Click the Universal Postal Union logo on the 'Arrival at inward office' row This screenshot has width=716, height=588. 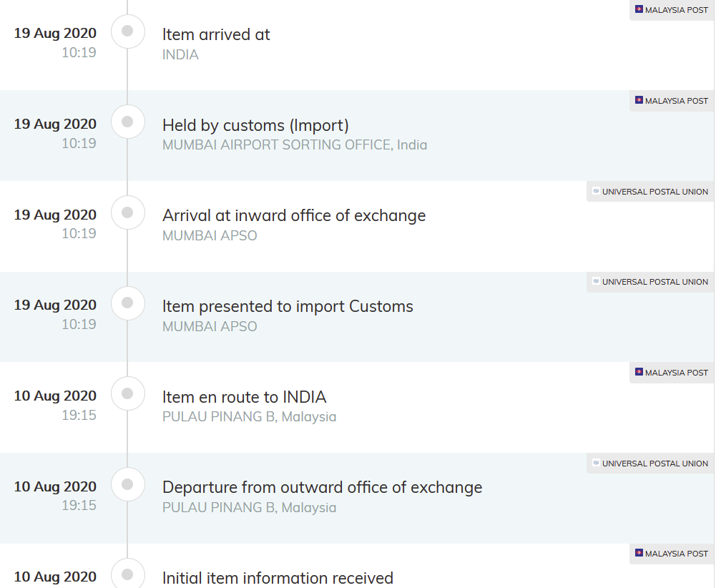point(596,191)
